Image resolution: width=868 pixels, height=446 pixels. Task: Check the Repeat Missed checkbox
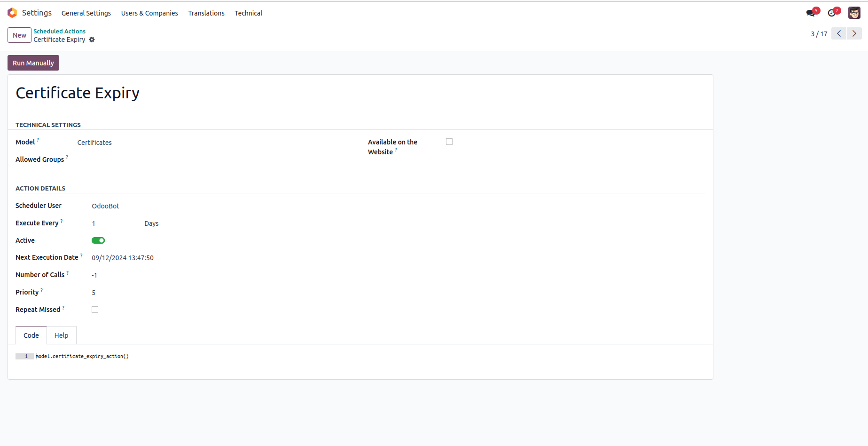[x=95, y=310]
